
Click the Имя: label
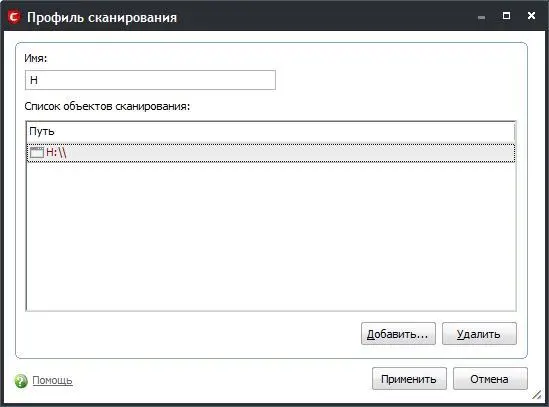35,58
